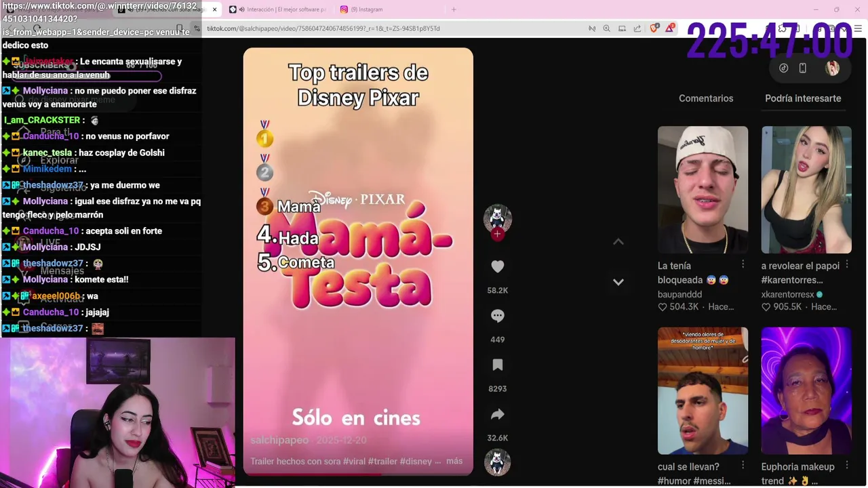868x488 pixels.
Task: Open the 'Euphoria makeup trend' video thumbnail
Action: (806, 390)
